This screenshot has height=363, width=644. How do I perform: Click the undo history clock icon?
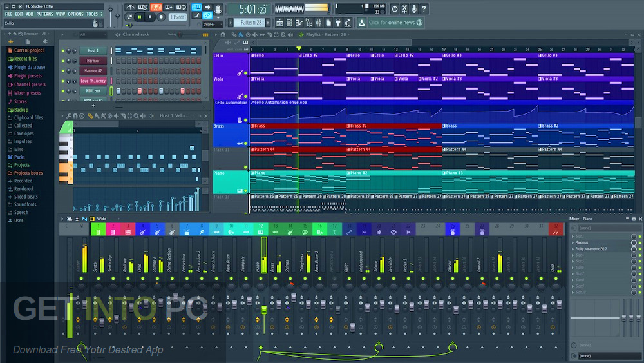point(395,8)
